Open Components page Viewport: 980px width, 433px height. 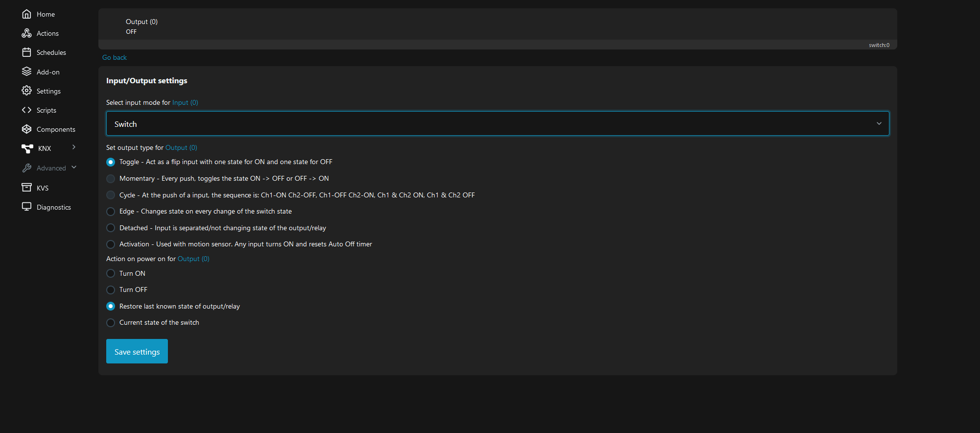pos(56,130)
